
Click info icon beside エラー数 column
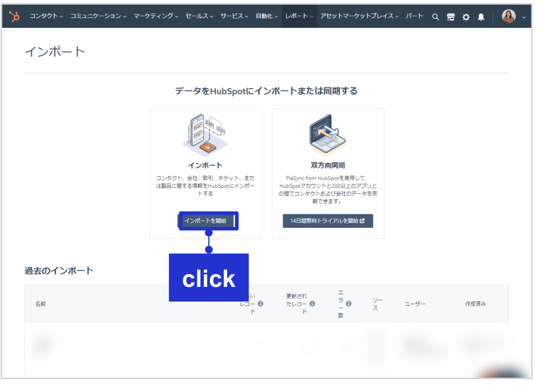pos(349,304)
